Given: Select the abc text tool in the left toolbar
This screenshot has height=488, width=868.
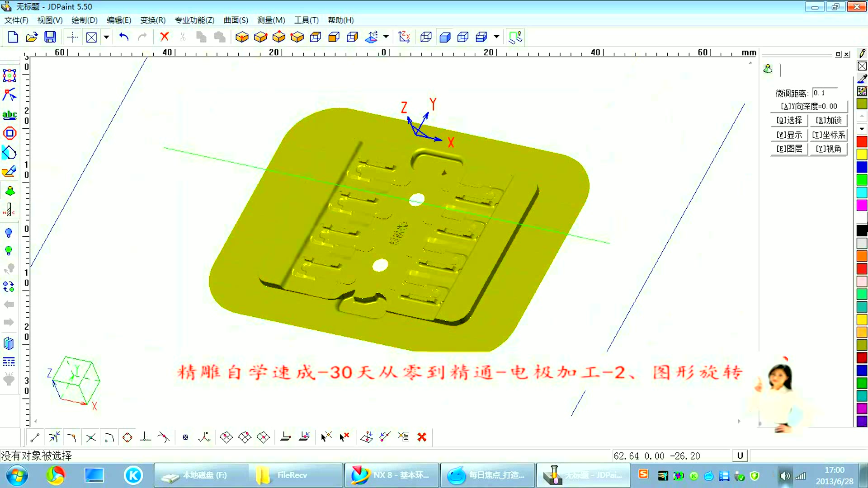Looking at the screenshot, I should [9, 114].
